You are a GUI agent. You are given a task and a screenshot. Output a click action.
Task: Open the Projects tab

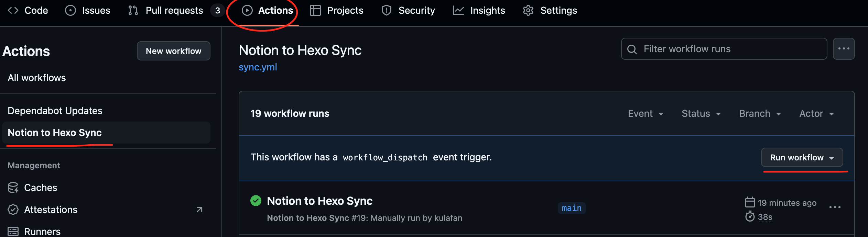[x=337, y=11]
